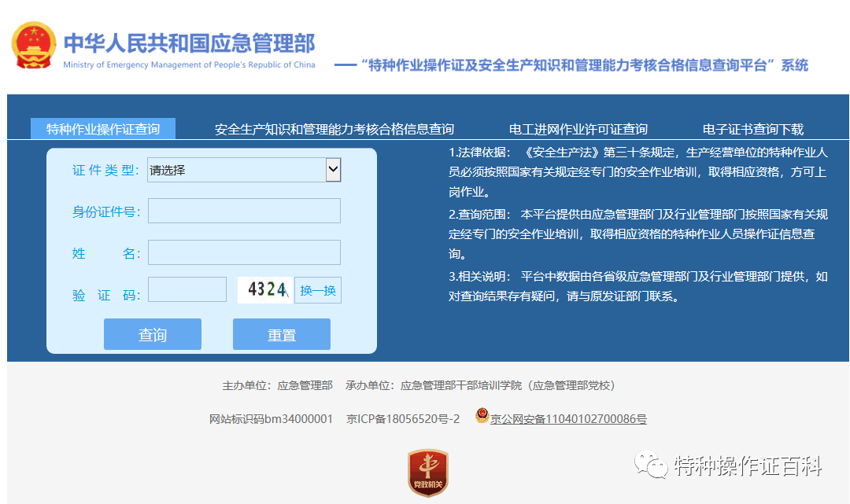Click the 重置 button
The image size is (850, 504).
[x=281, y=334]
